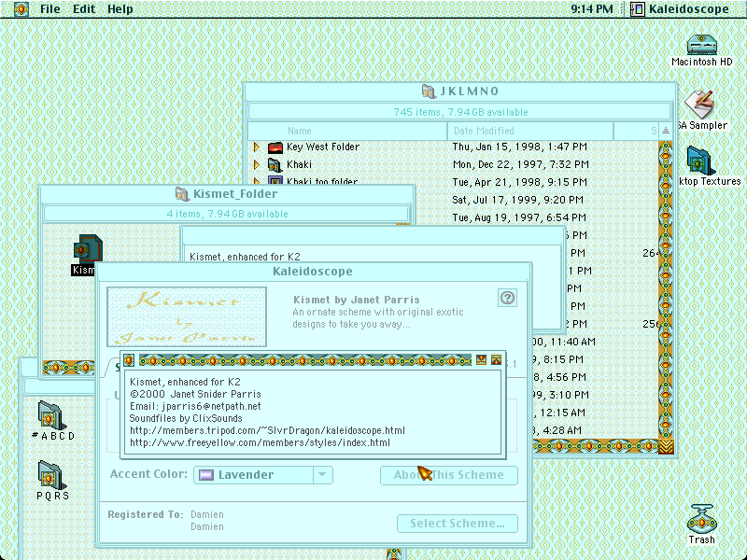Click the Lavender color swatch in Accent Color
The height and width of the screenshot is (560, 747).
205,475
